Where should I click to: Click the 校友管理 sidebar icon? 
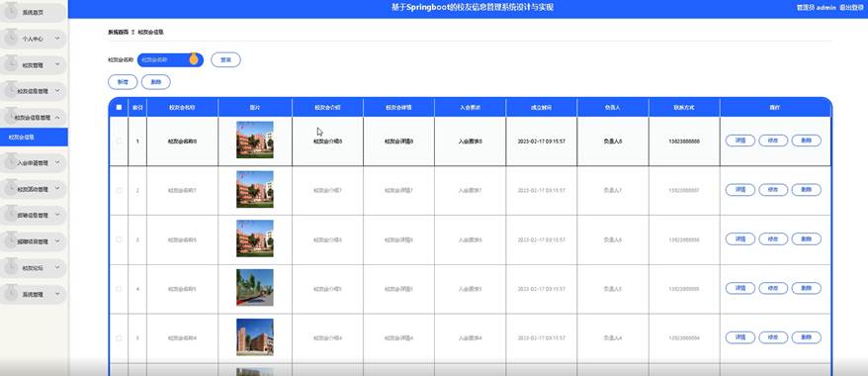11,64
